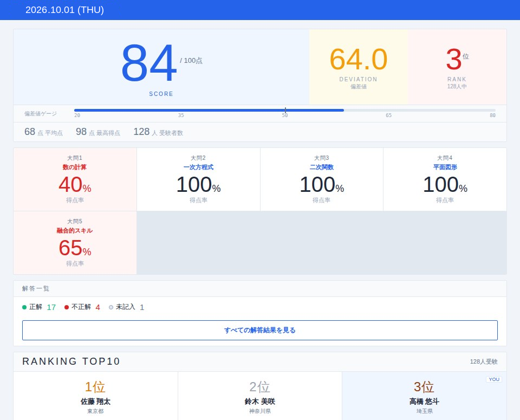The width and height of the screenshot is (520, 420).
Task: Click the 128人中 label under RANK
Action: point(457,87)
